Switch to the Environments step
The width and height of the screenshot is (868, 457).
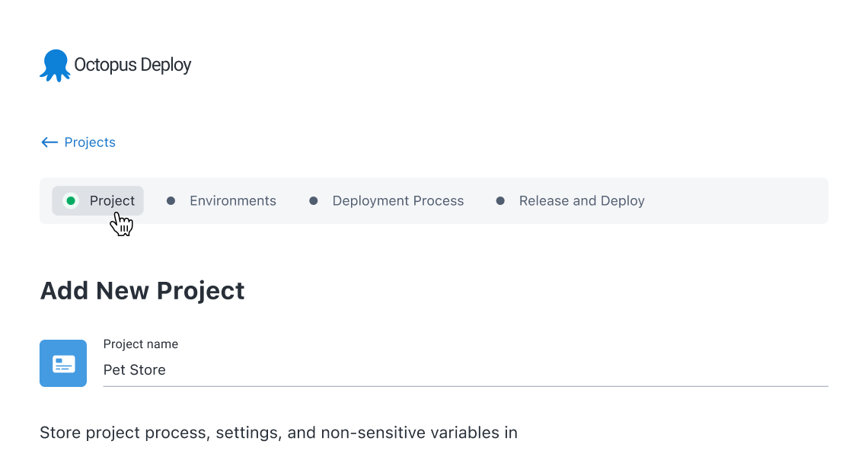(232, 201)
